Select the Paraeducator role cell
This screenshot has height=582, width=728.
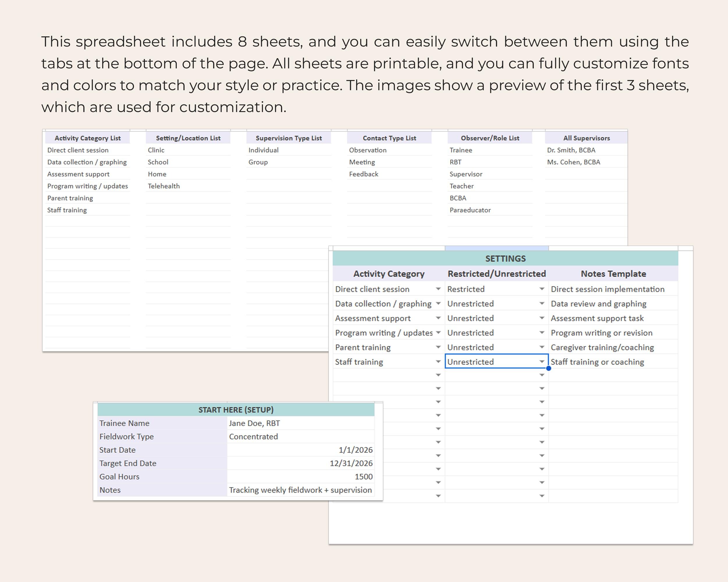click(490, 210)
